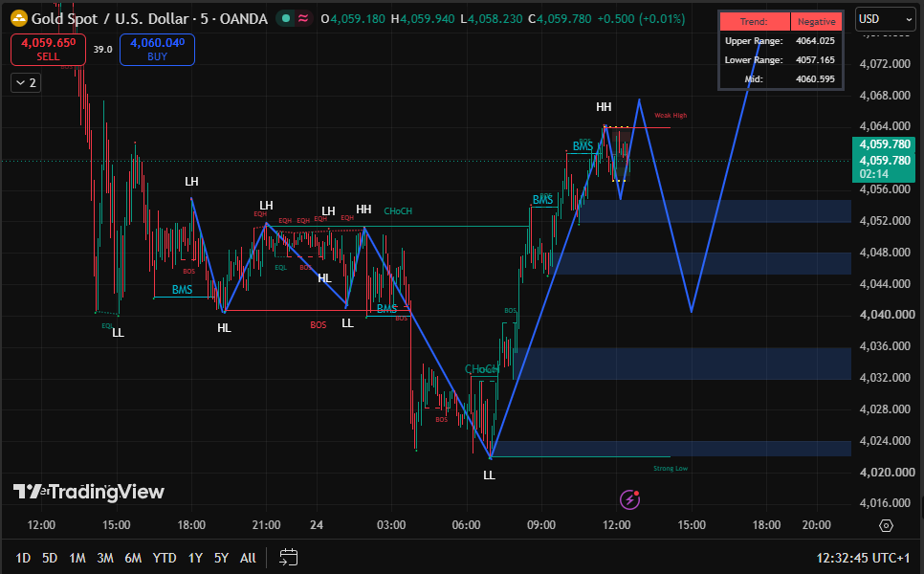Click the Trend header in the info table
The height and width of the screenshot is (574, 924).
click(x=755, y=22)
